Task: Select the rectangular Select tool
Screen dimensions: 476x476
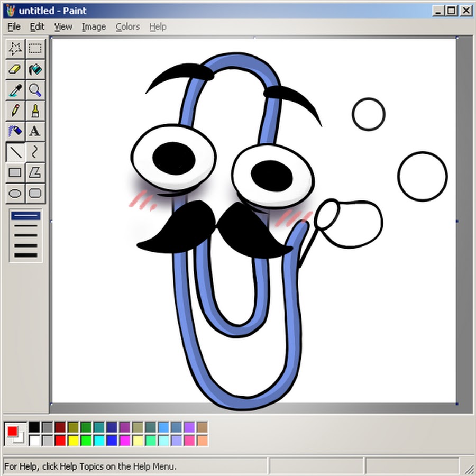Action: [x=35, y=49]
